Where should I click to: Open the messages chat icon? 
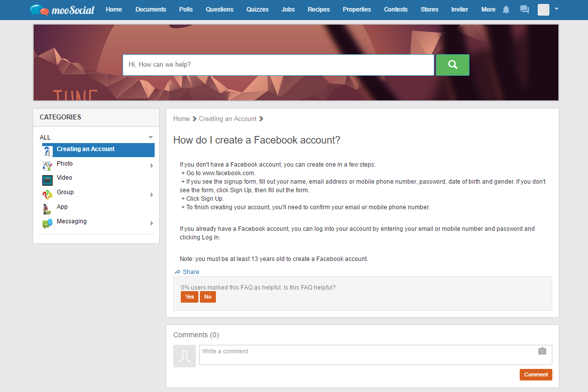pyautogui.click(x=525, y=10)
